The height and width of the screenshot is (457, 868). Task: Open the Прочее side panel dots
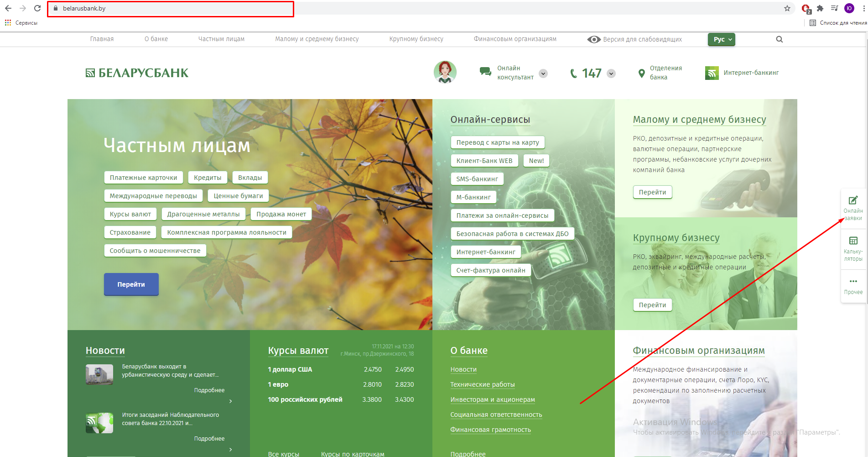pos(853,281)
